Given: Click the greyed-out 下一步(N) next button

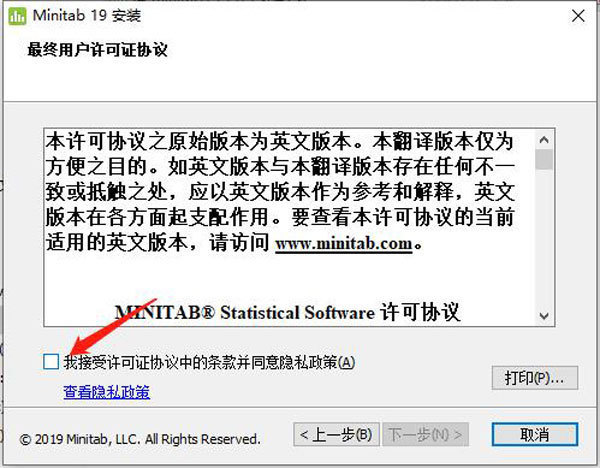Looking at the screenshot, I should pyautogui.click(x=426, y=434).
